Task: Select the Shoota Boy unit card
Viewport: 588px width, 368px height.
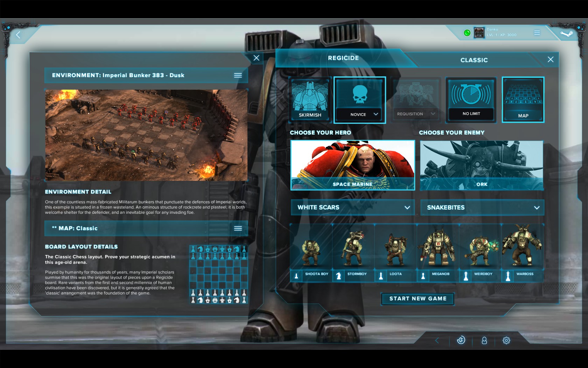Action: point(311,253)
